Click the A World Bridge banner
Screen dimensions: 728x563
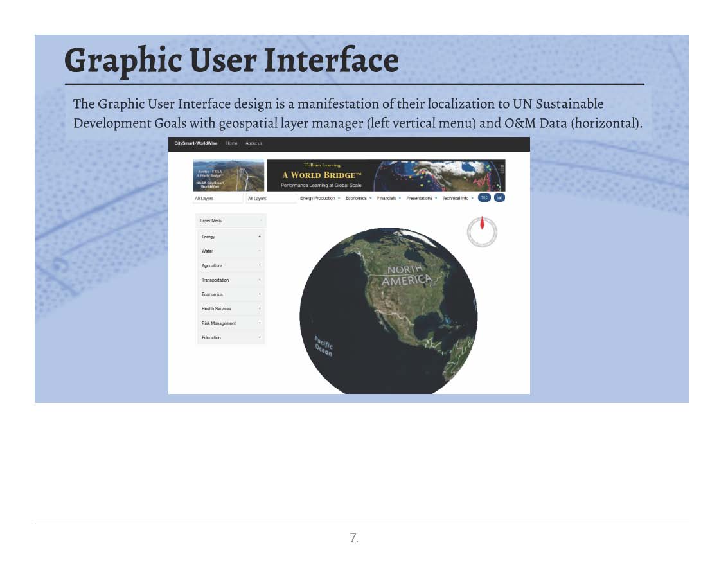pos(386,175)
